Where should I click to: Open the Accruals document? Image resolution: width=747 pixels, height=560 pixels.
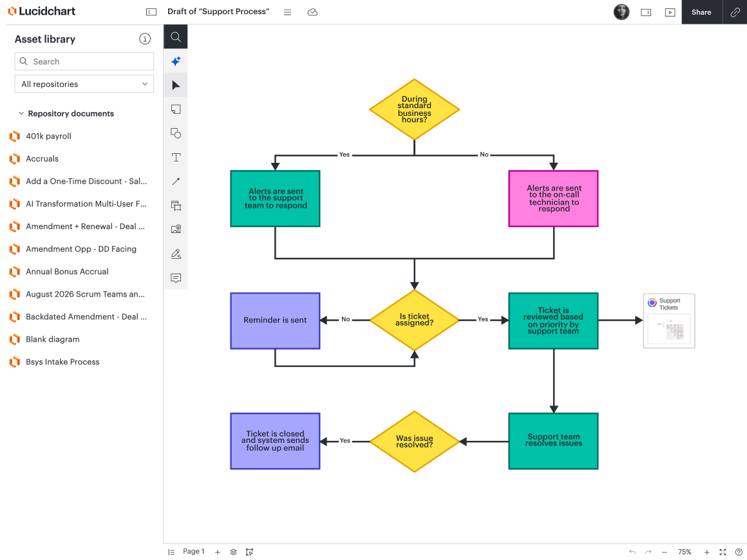coord(42,158)
